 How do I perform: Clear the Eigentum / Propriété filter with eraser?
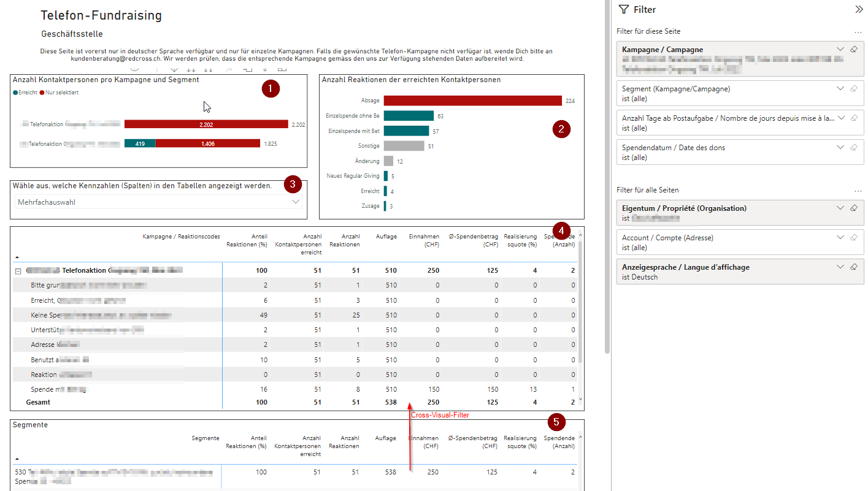click(853, 208)
